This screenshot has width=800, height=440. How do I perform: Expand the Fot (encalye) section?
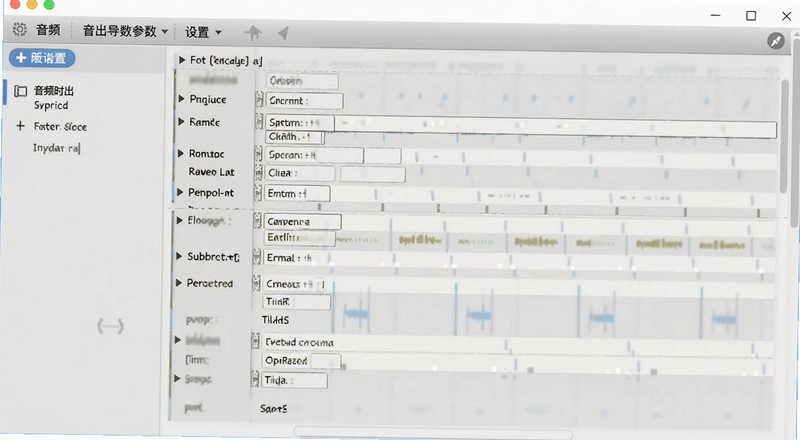(182, 60)
